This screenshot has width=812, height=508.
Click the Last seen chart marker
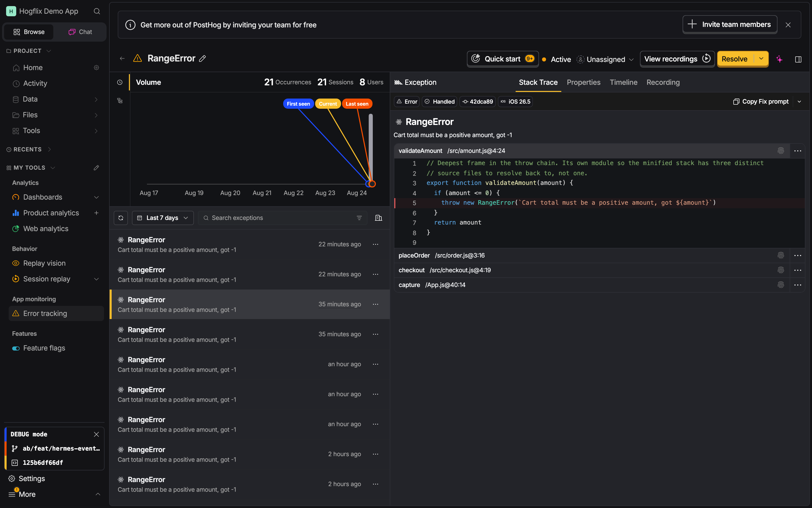click(x=357, y=104)
